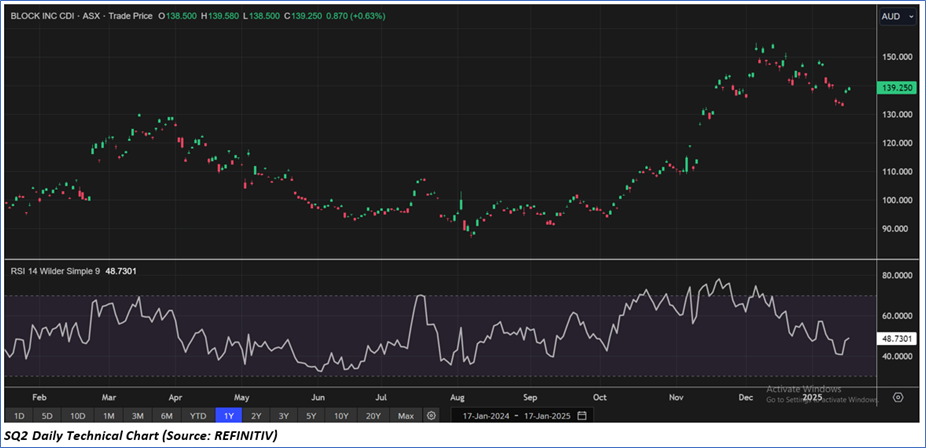926x448 pixels.
Task: Select the 1M time range
Action: [109, 416]
